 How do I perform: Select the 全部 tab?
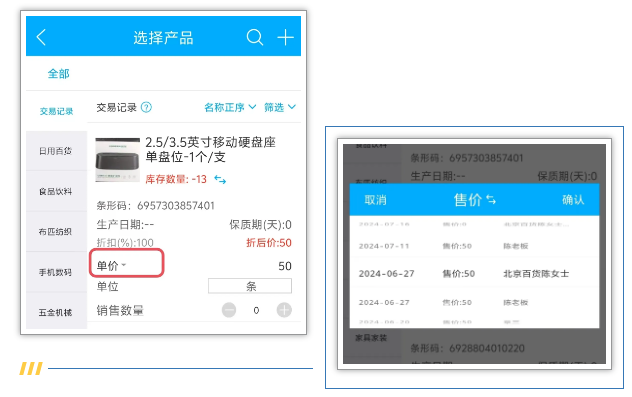[58, 74]
